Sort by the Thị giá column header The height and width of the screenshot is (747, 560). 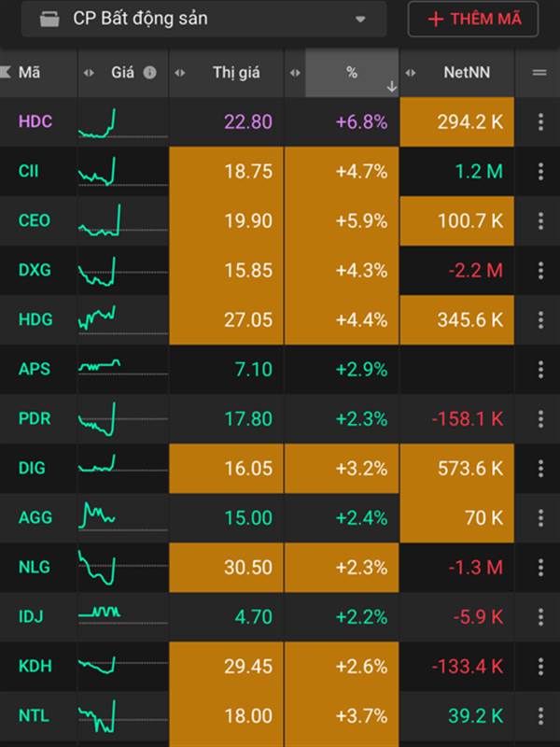[x=236, y=73]
